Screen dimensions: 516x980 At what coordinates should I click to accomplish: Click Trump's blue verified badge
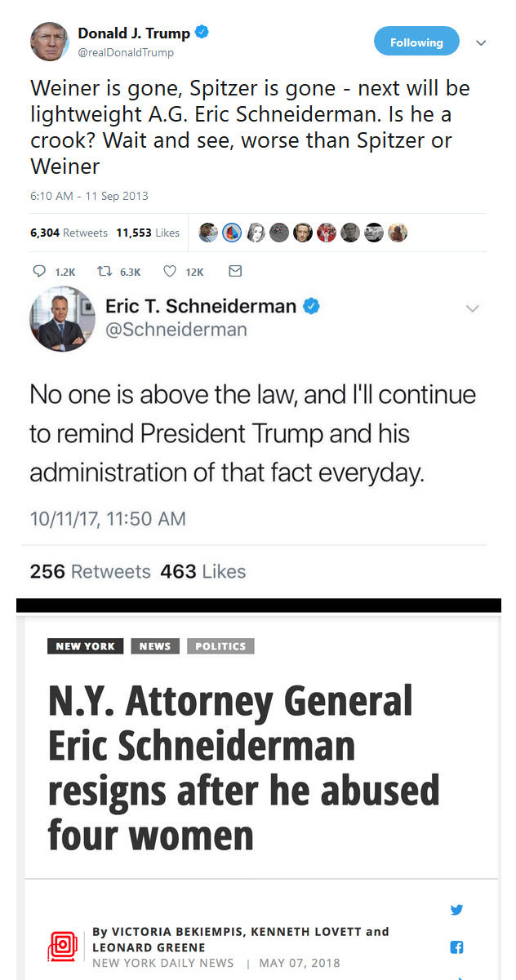202,33
